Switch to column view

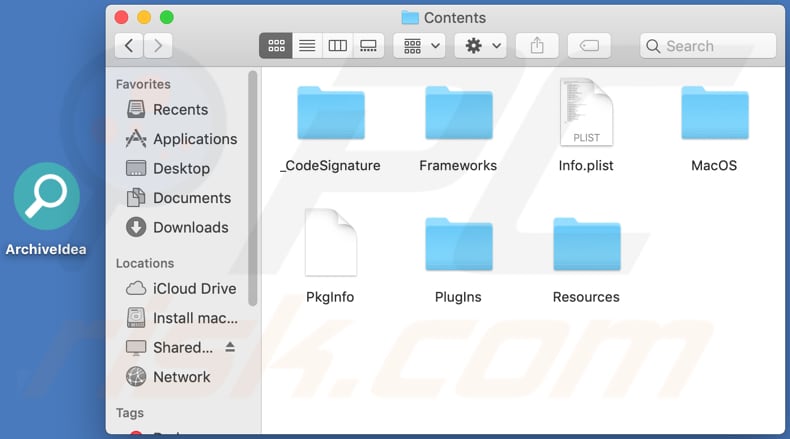coord(338,46)
